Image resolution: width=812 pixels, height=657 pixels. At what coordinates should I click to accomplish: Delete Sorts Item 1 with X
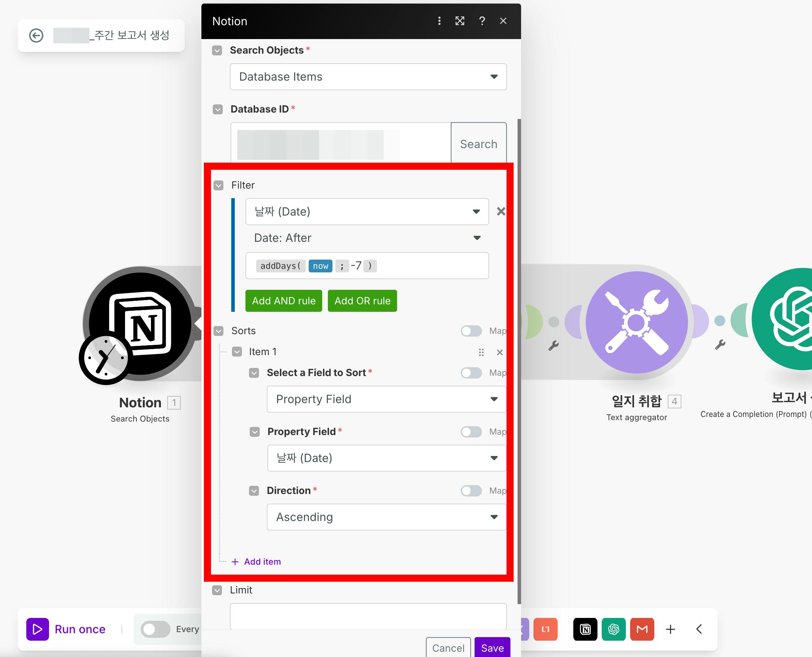point(500,352)
